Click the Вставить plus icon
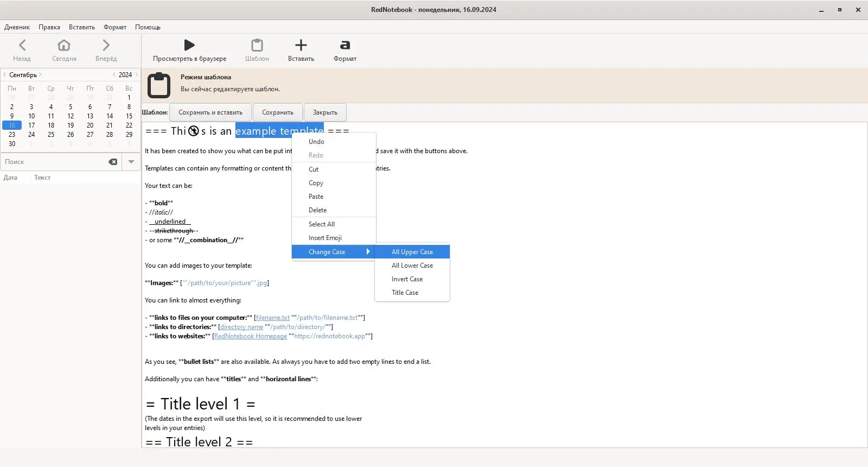The image size is (868, 467). coord(301,45)
